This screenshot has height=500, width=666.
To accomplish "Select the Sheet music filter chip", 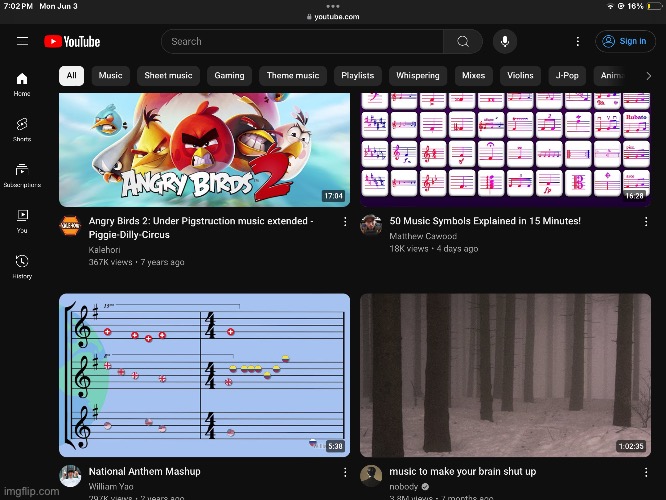I will click(x=168, y=76).
